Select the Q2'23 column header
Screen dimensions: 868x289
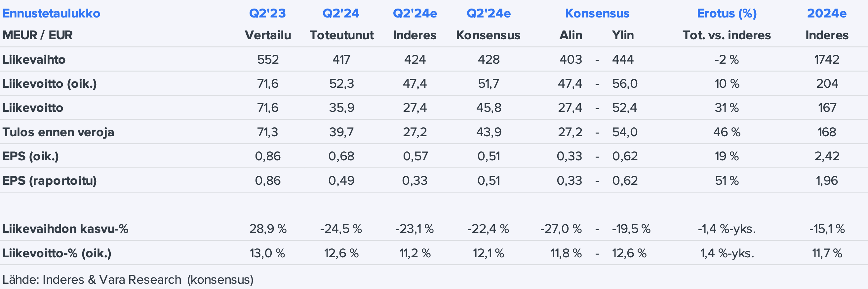click(x=267, y=14)
